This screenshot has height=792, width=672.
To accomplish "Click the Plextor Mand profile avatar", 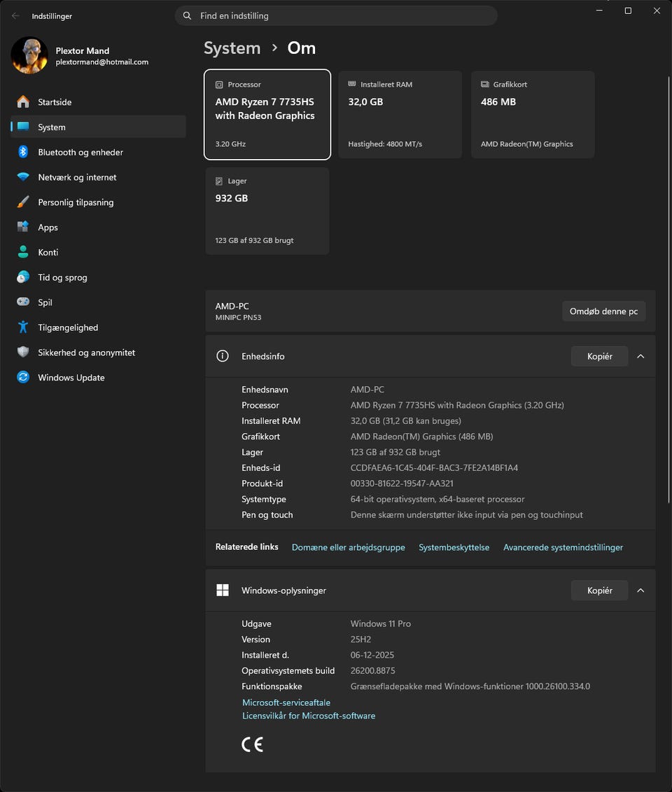I will [29, 55].
